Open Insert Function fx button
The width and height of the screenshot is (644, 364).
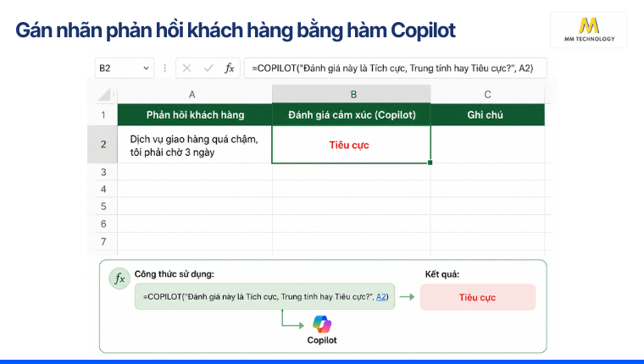229,68
